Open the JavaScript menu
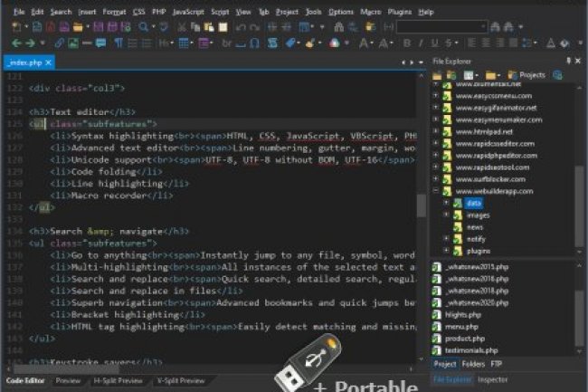The height and width of the screenshot is (392, 588). [187, 12]
